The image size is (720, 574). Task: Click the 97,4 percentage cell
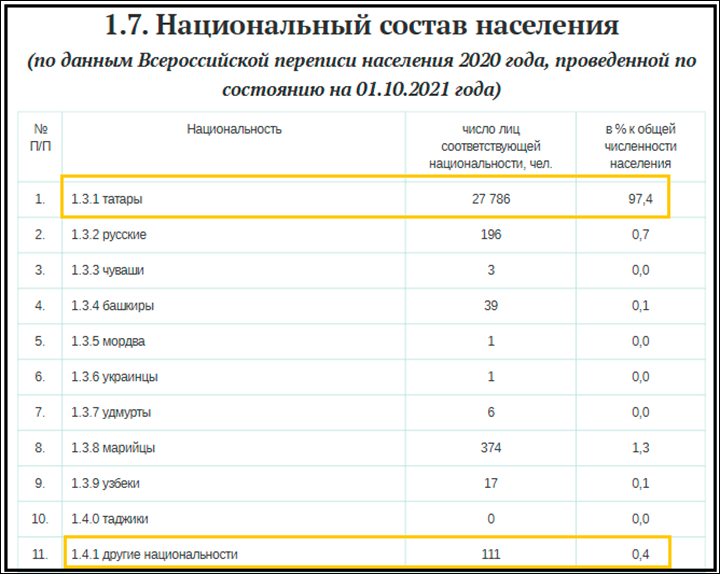click(x=640, y=199)
